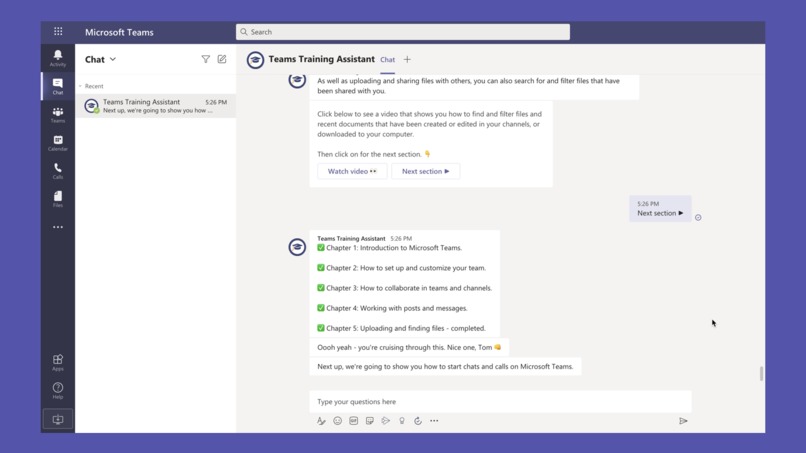
Task: Show more apps ellipsis in left rail
Action: pos(58,227)
